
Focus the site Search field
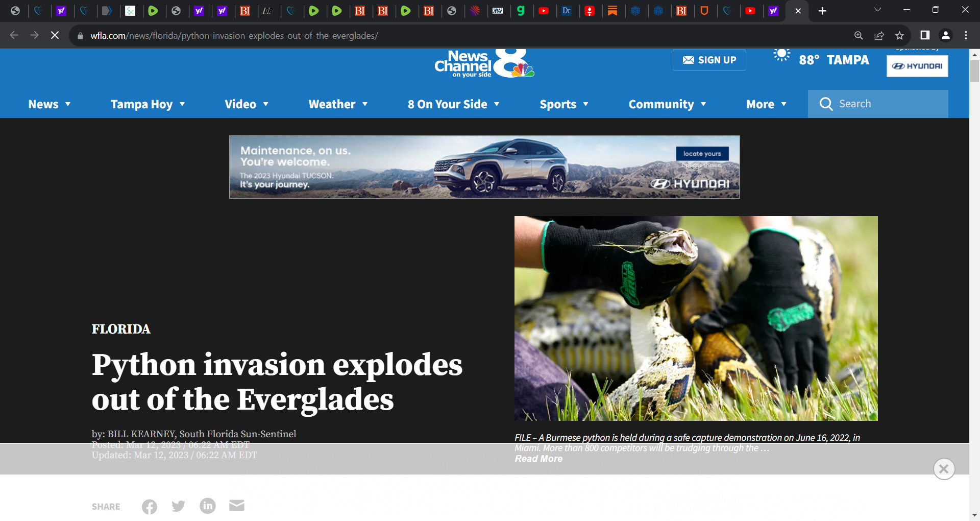[x=878, y=104]
